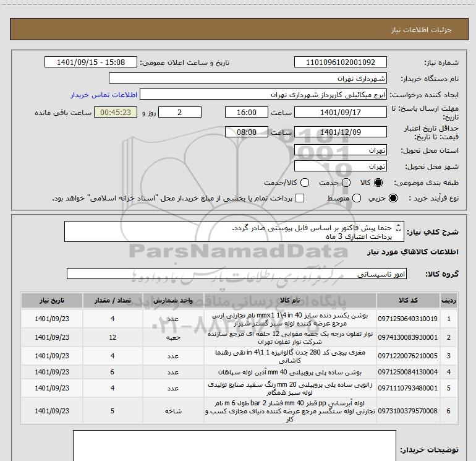Click quantity 6 in row 4
The width and height of the screenshot is (476, 461).
[113, 372]
